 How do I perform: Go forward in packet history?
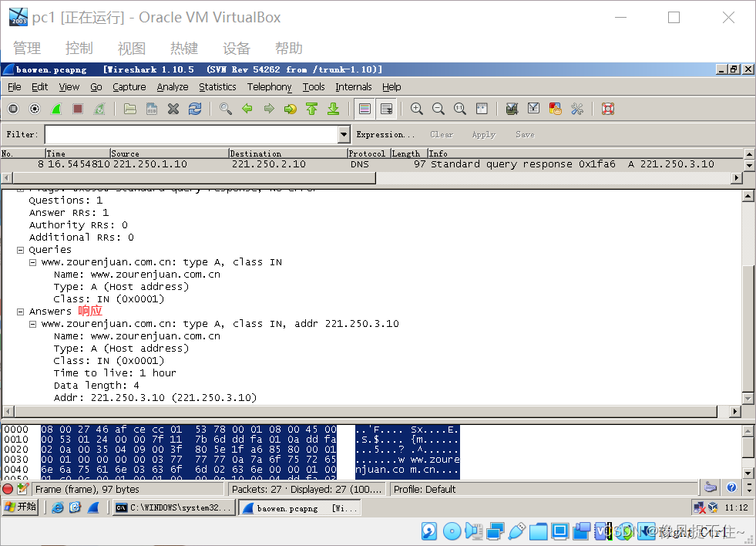[268, 109]
